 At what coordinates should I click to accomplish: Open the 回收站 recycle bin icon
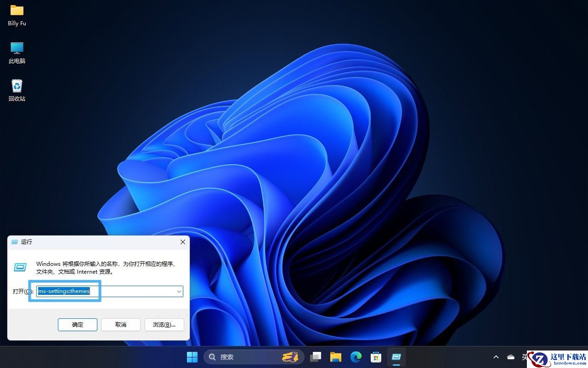click(x=17, y=91)
